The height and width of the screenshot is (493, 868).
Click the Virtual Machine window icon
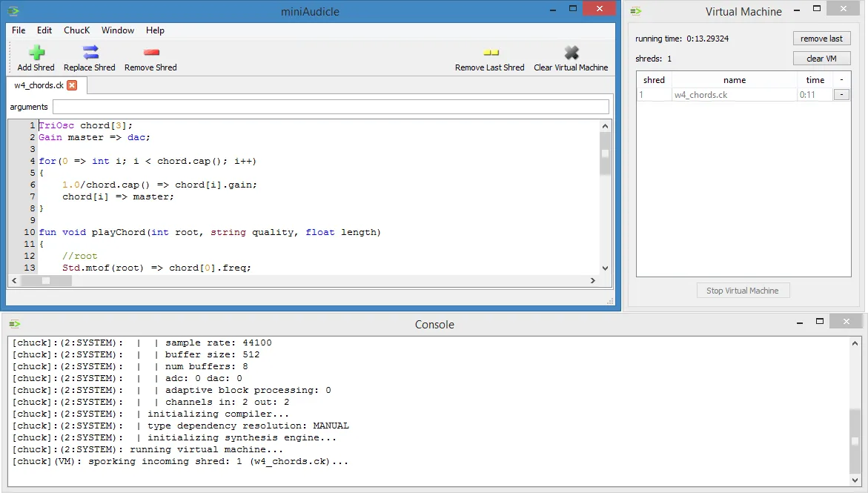click(x=635, y=11)
